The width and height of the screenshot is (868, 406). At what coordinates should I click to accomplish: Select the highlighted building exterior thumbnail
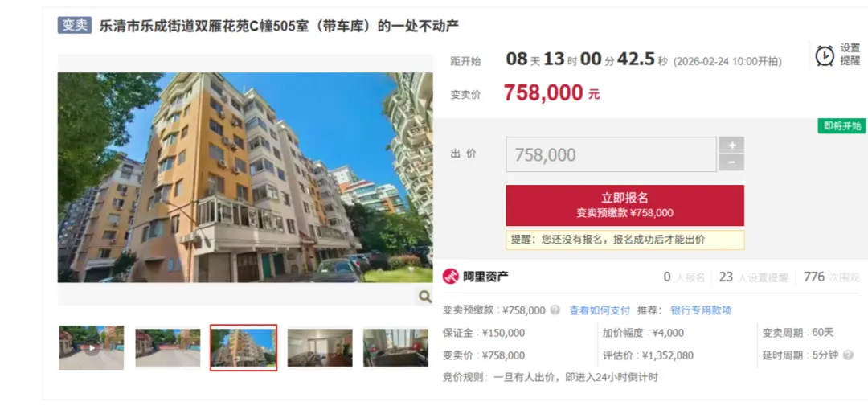(244, 348)
